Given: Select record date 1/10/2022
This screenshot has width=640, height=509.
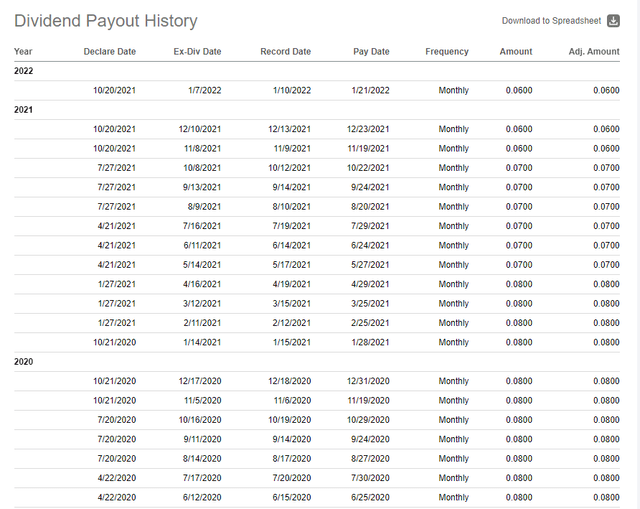Looking at the screenshot, I should tap(292, 90).
